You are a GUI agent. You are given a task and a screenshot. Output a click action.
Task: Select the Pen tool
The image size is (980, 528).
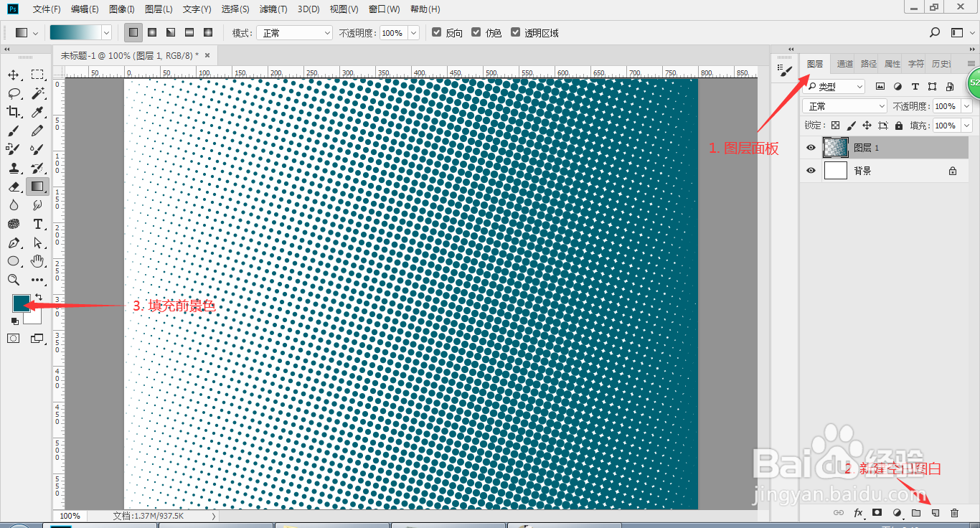[14, 242]
